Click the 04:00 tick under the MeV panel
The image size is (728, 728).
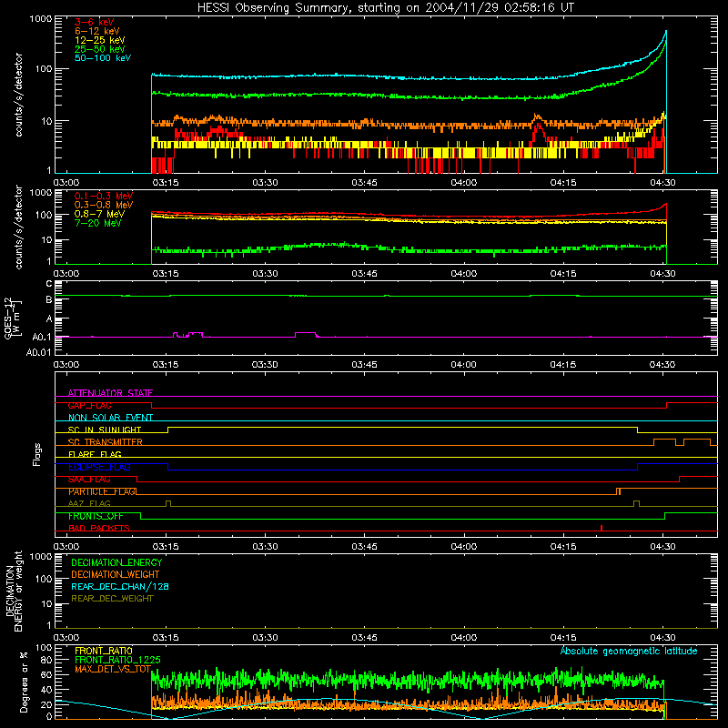pyautogui.click(x=464, y=274)
